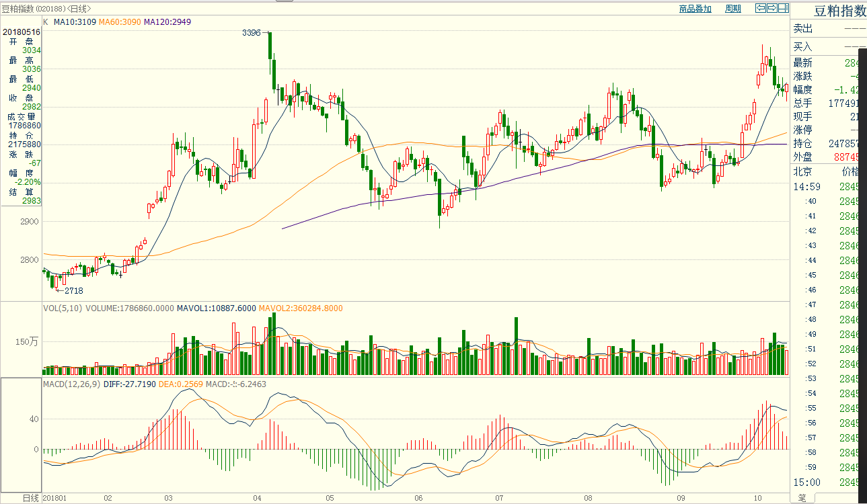
Task: Click the 豆粕指数 heading in quote panel
Action: 839,11
